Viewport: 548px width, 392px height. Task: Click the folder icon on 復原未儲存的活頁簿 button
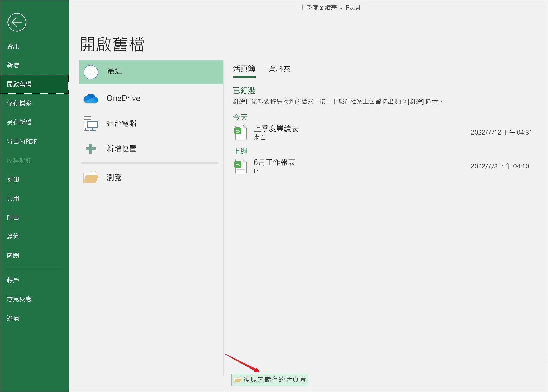237,380
